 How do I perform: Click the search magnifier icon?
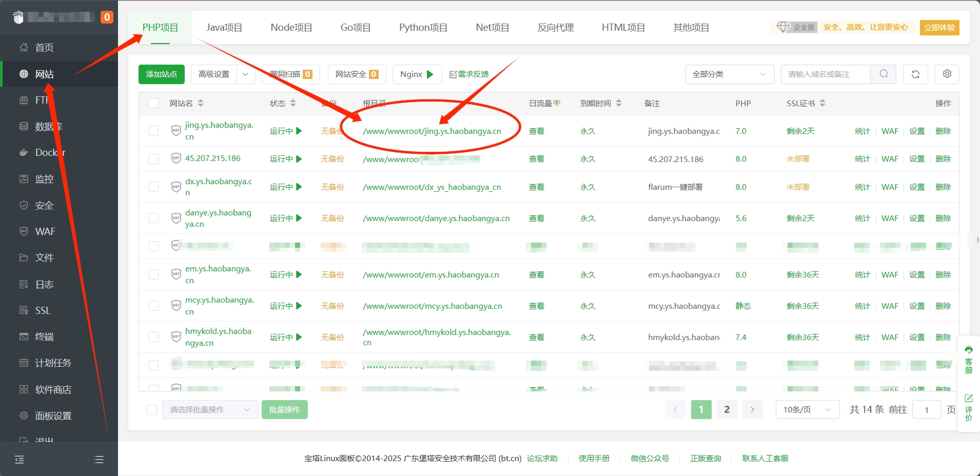[x=884, y=74]
